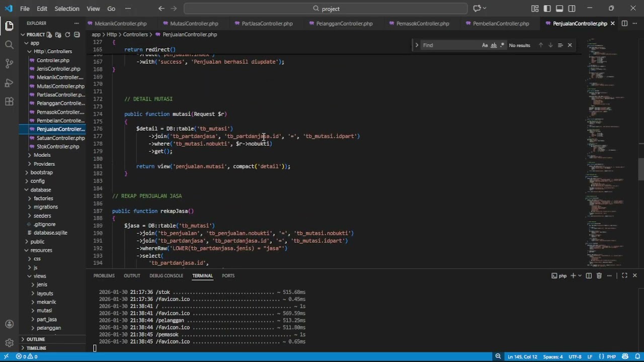
Task: Change indentation via Spaces: 4
Action: pyautogui.click(x=553, y=356)
